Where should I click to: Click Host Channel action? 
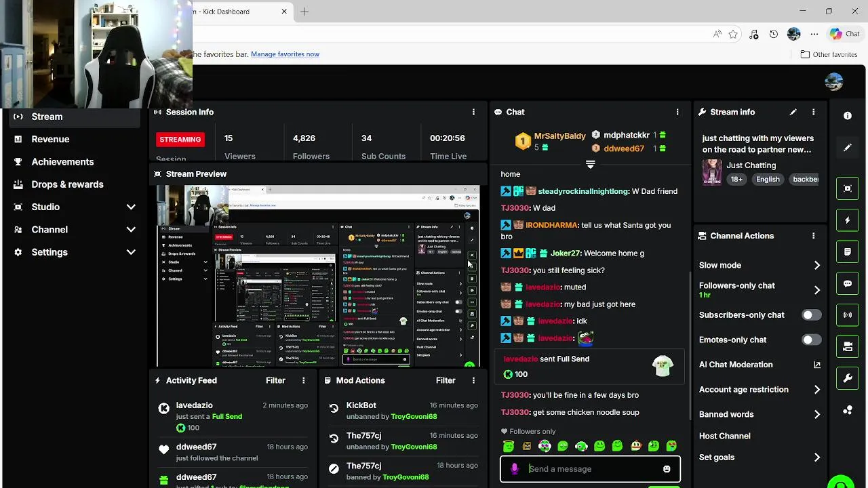coord(724,436)
